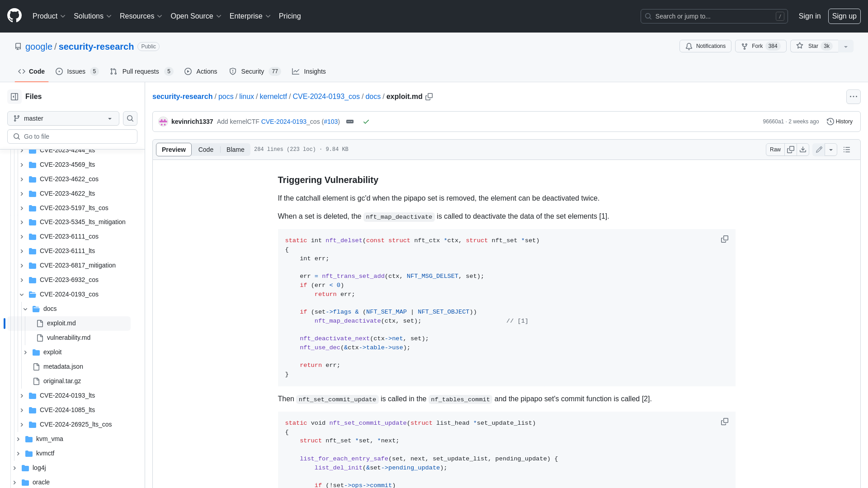Open the security-research repository link

point(96,47)
